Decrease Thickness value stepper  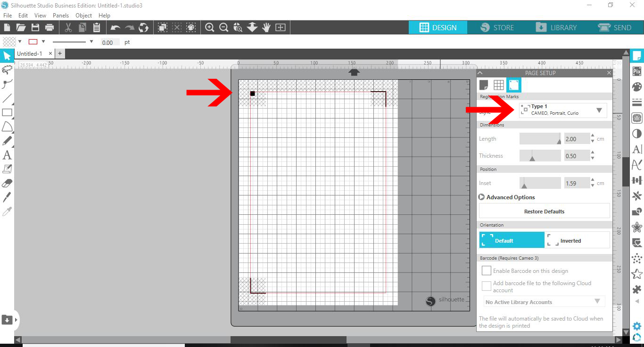coord(593,158)
